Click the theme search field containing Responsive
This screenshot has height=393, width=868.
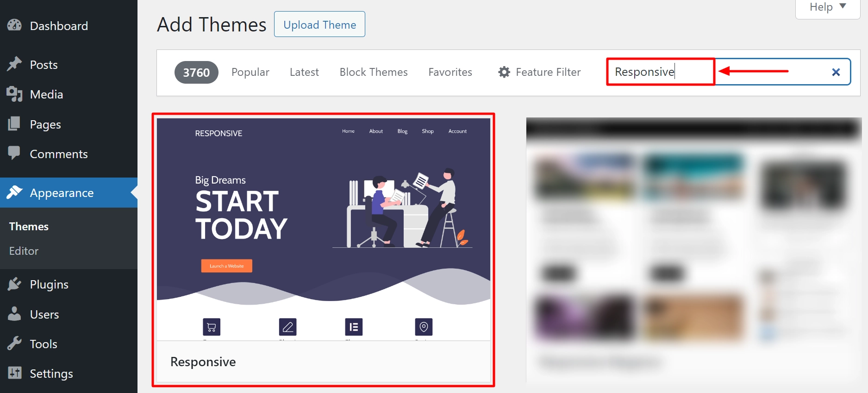pos(728,72)
